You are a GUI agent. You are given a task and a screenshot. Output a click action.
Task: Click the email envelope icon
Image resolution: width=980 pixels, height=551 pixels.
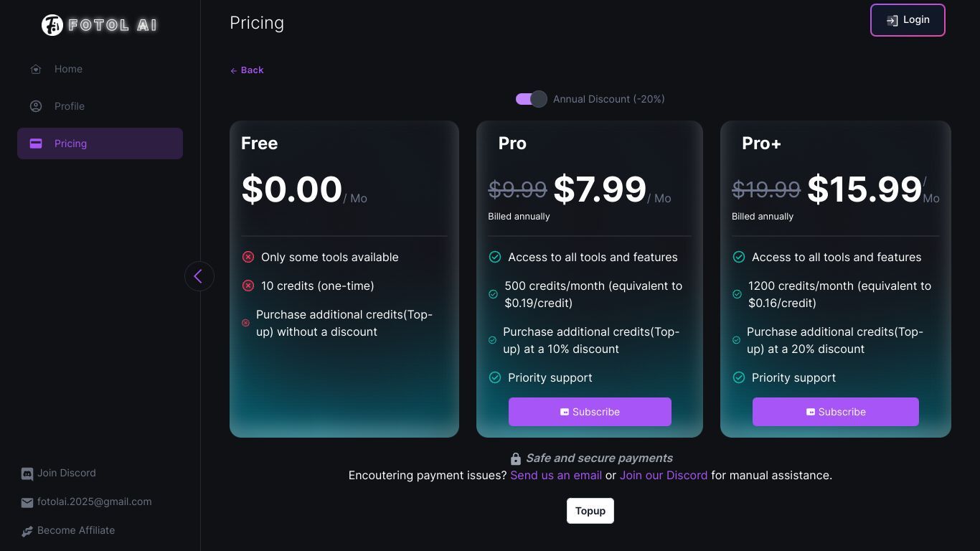click(x=27, y=502)
